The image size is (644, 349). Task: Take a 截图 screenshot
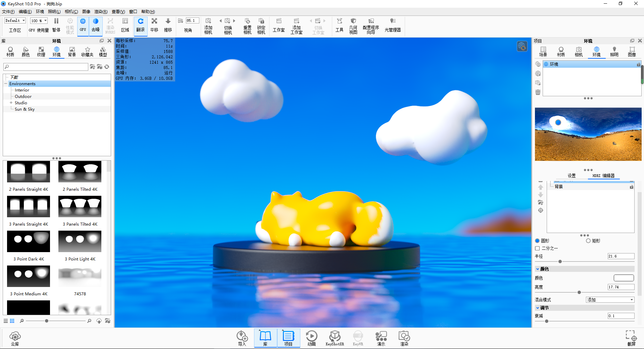tap(632, 338)
